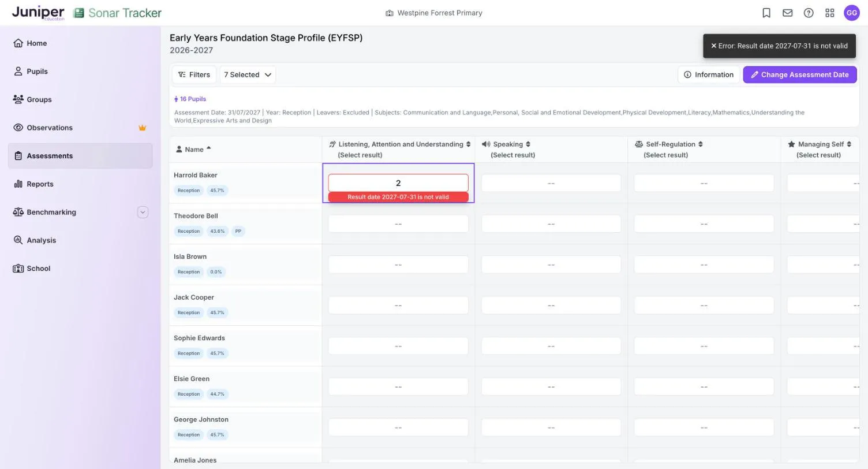Select Assessments in the sidebar
Image resolution: width=868 pixels, height=469 pixels.
pyautogui.click(x=80, y=156)
